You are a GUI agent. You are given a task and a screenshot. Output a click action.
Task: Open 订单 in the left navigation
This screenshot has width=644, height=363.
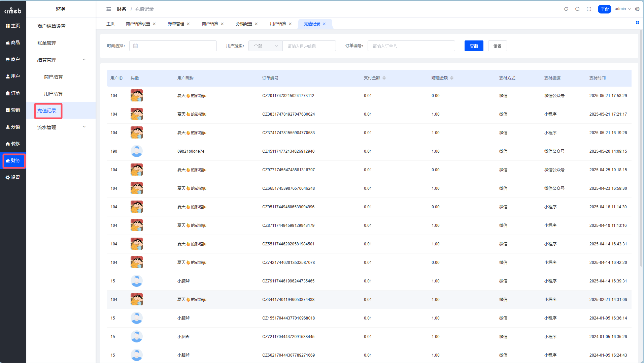pos(13,93)
